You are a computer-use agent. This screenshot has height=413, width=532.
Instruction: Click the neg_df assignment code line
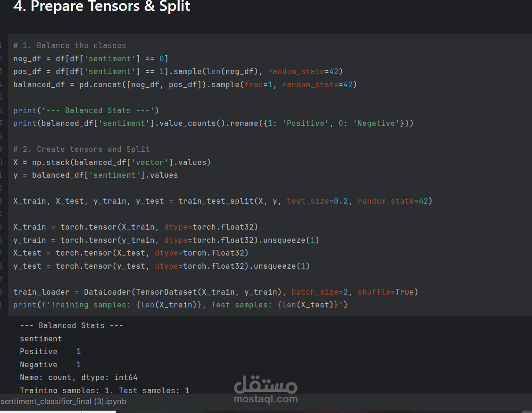91,58
